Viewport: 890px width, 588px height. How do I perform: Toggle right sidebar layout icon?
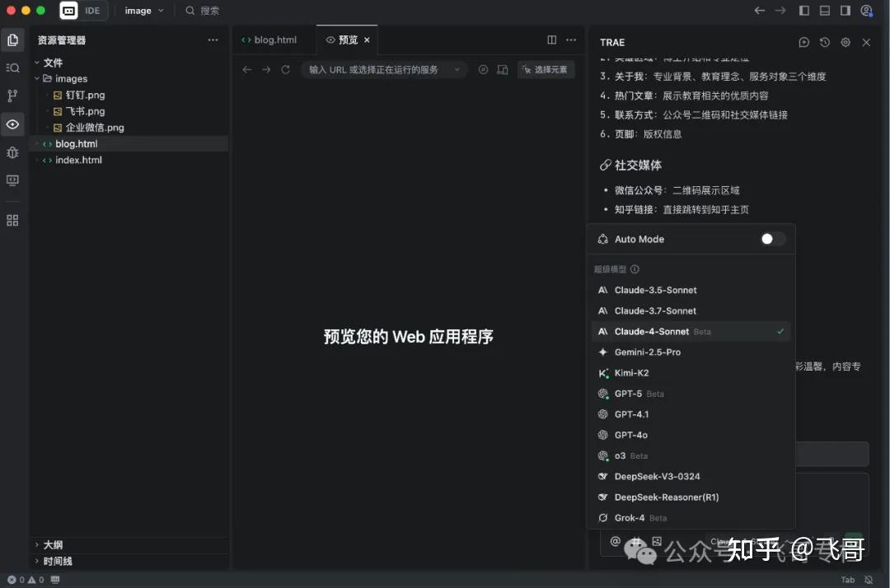[x=845, y=11]
